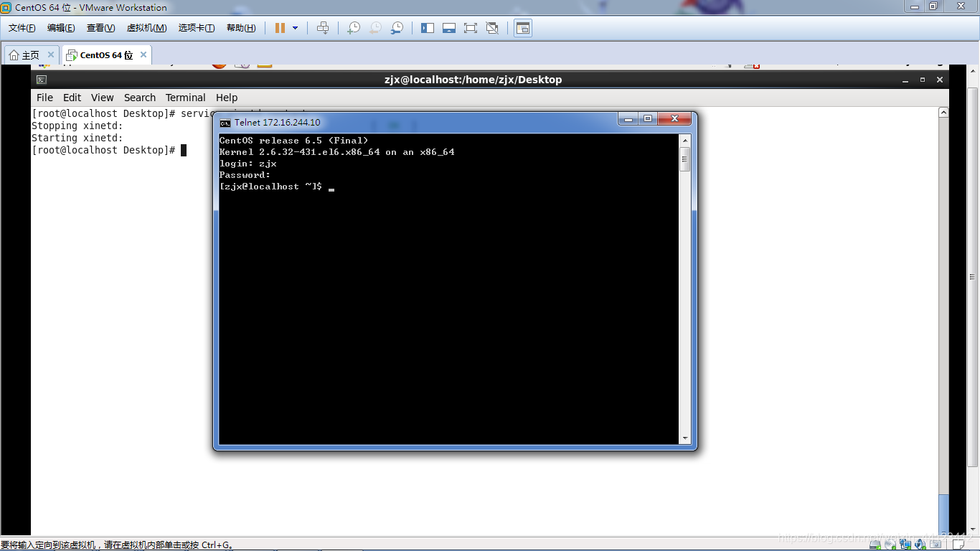Click the '[zjx@localhost ~]$' prompt in Telnet
The image size is (980, 551).
[271, 187]
